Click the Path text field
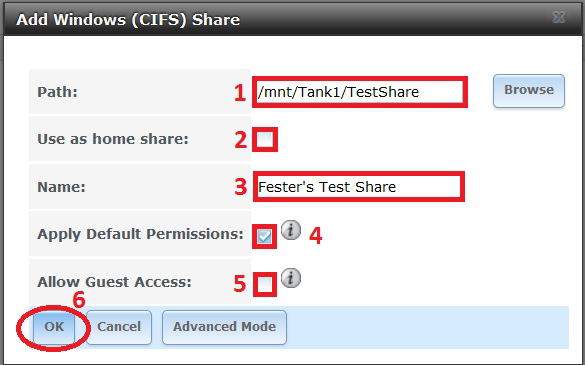Screen dimensions: 585x365 point(360,92)
